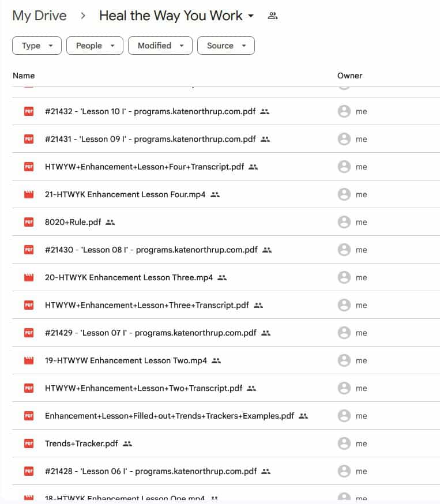Open the Type filter dropdown
The height and width of the screenshot is (504, 440).
pos(37,46)
